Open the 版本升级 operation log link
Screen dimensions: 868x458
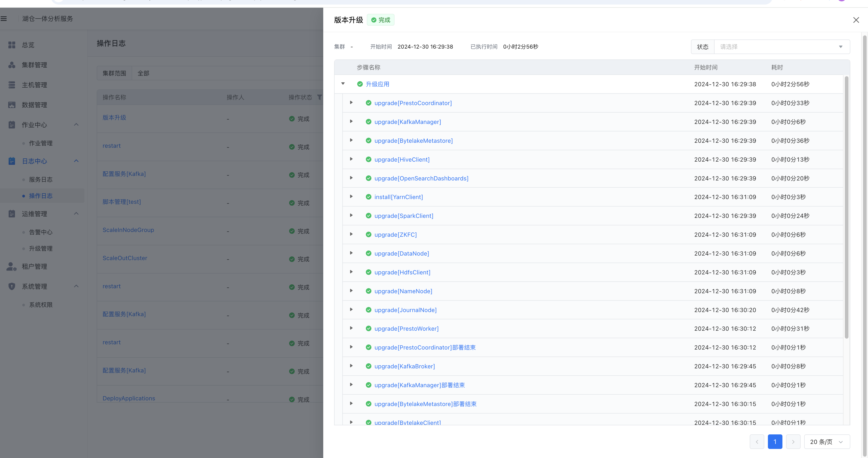tap(114, 118)
